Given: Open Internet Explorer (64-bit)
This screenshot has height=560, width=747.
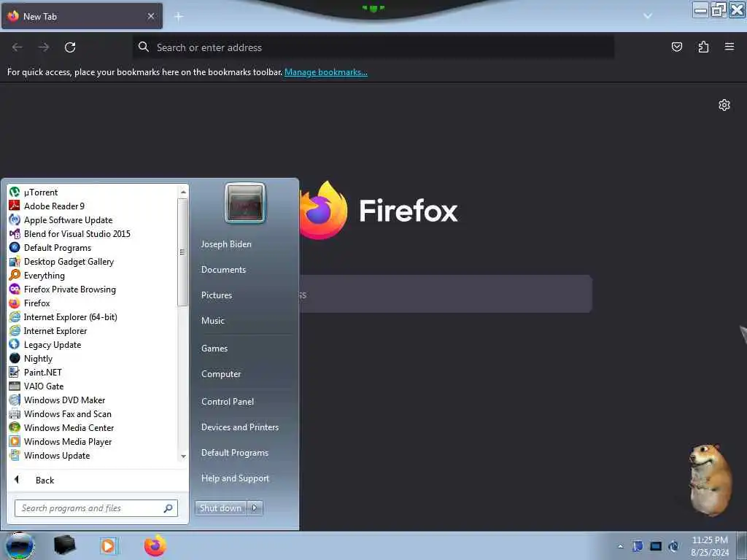Looking at the screenshot, I should (92, 316).
